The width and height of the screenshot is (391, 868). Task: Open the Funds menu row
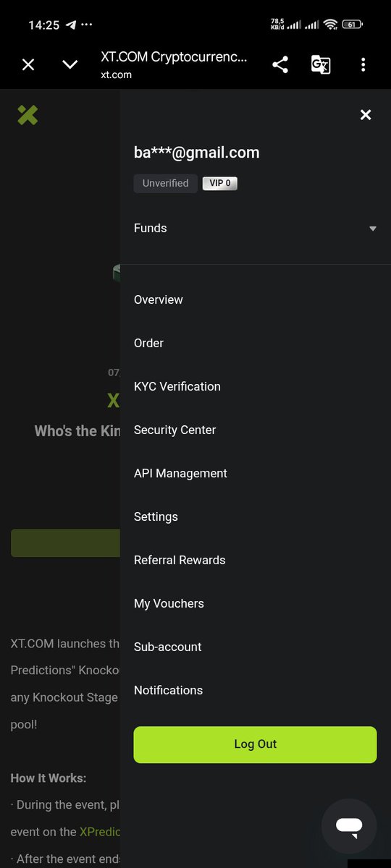click(256, 228)
